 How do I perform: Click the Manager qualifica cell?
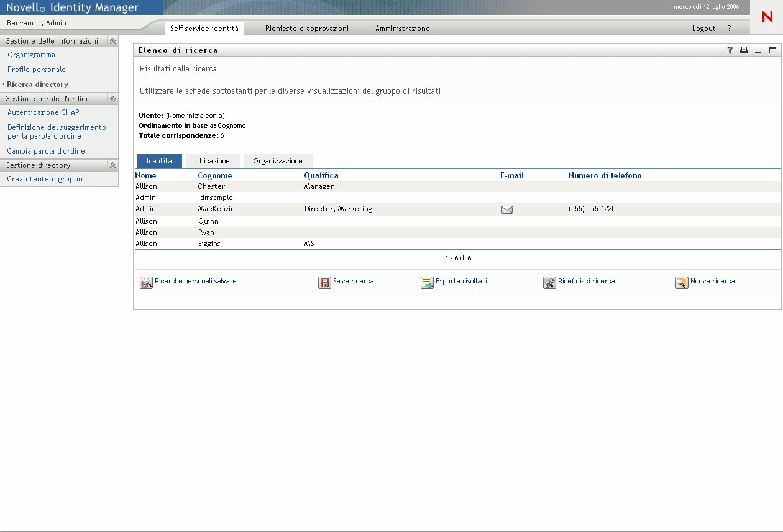(319, 186)
